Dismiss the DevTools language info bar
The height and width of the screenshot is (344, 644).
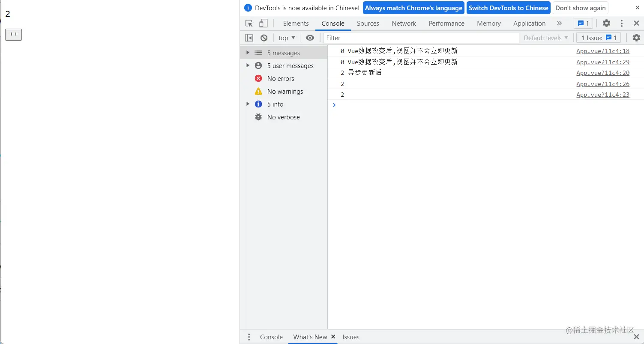637,8
